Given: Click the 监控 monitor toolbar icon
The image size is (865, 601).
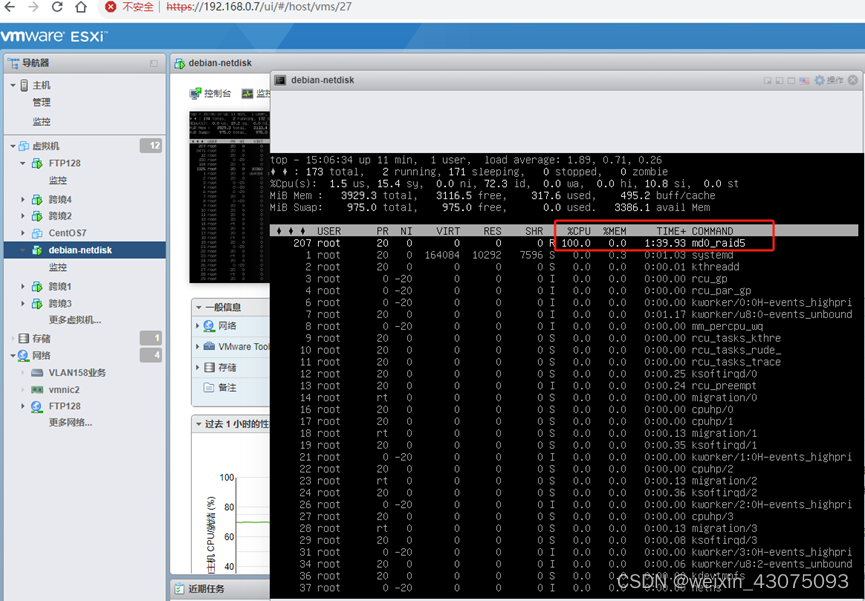Looking at the screenshot, I should tap(247, 93).
